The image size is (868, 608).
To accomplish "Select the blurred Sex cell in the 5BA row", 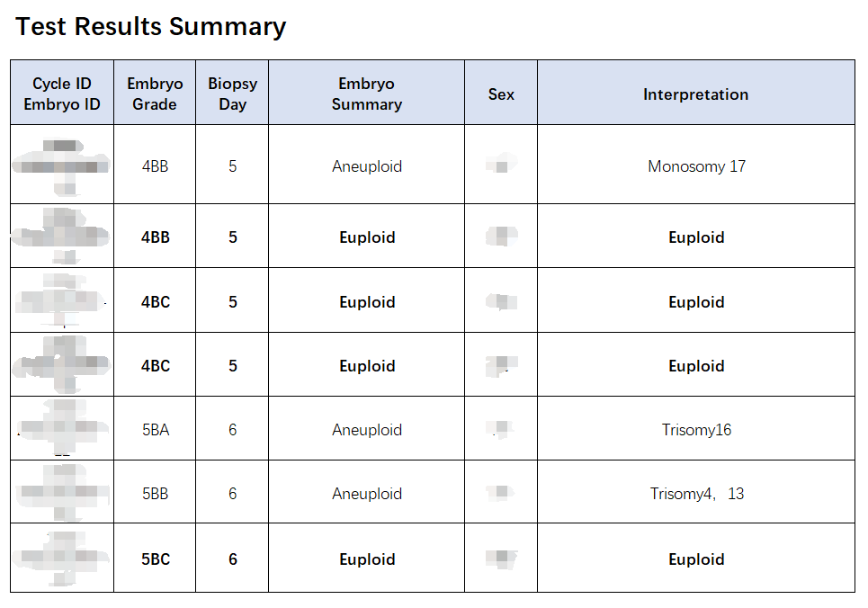I will click(x=500, y=429).
